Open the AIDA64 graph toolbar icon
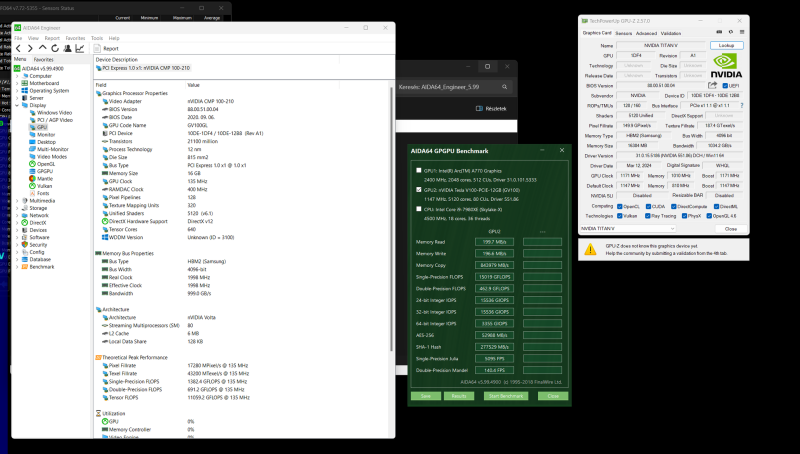 80,48
